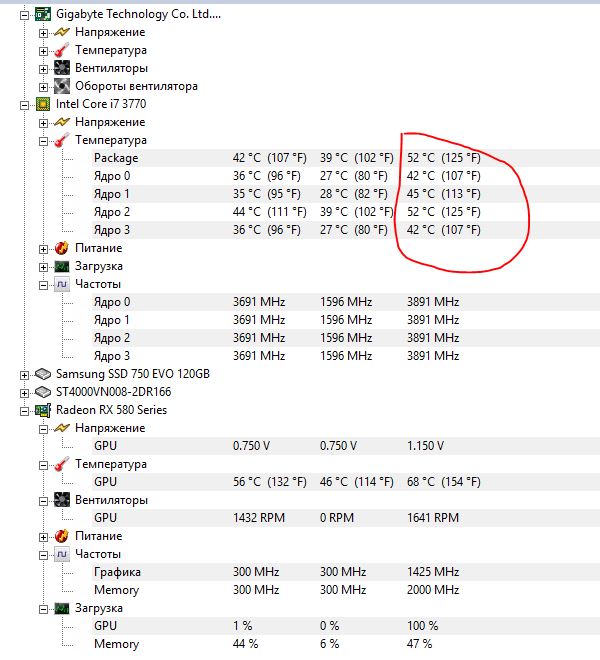Click the ST4000VN008 hard drive icon

pos(43,392)
